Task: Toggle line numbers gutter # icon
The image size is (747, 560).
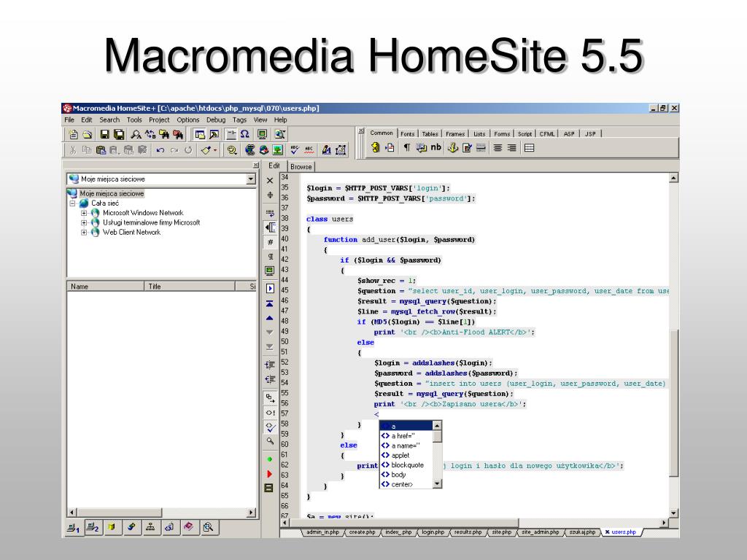Action: click(270, 242)
